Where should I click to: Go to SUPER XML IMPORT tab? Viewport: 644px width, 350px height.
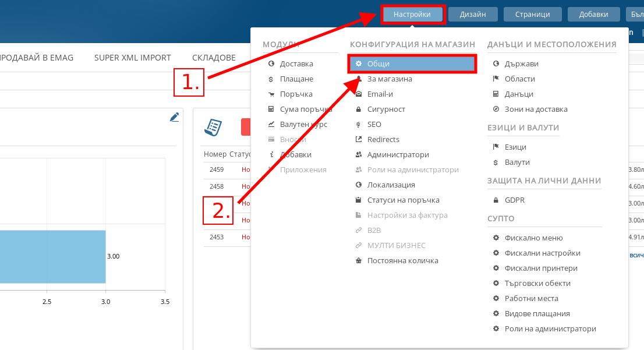(133, 58)
